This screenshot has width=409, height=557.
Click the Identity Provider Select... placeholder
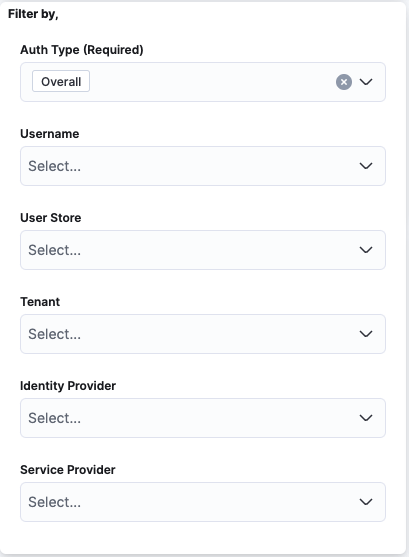click(54, 418)
